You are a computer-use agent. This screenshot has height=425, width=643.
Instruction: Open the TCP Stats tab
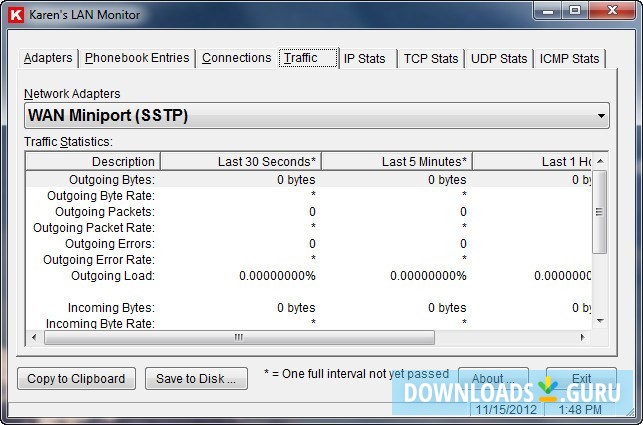click(x=431, y=59)
